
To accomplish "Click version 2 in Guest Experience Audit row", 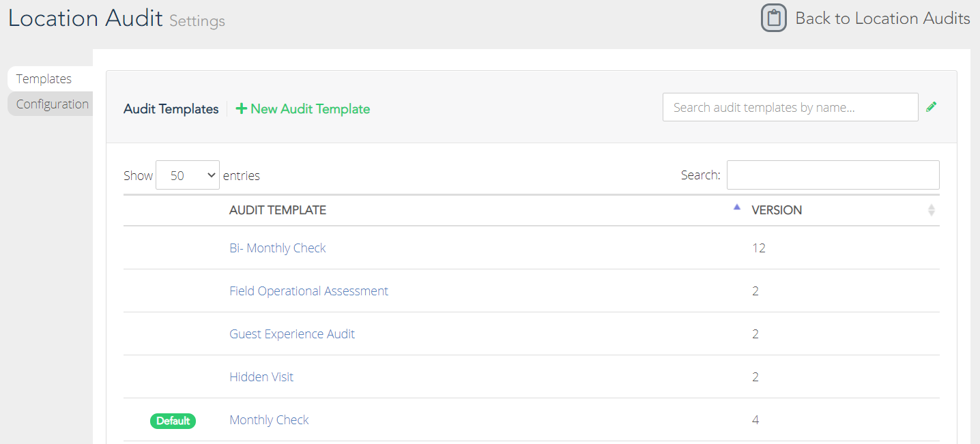I will click(x=755, y=334).
